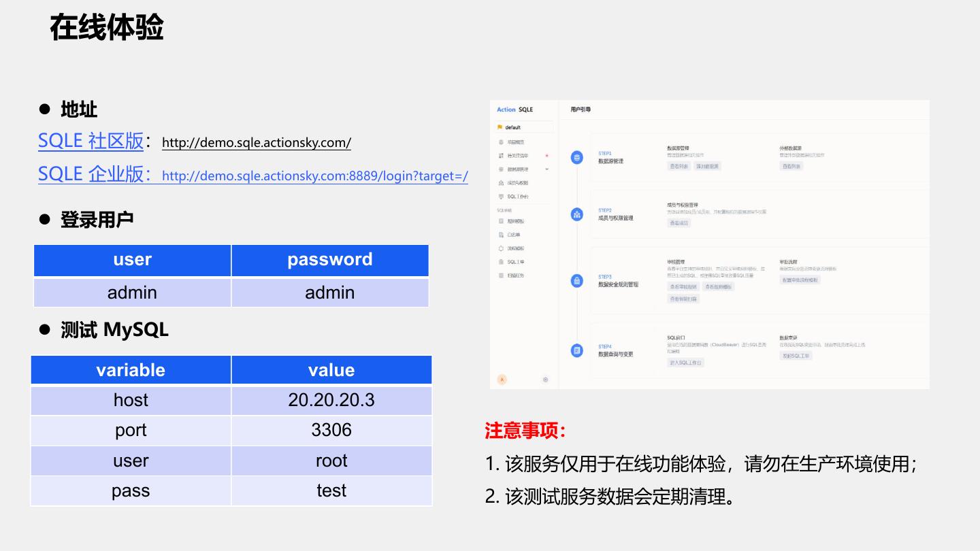980x551 pixels.
Task: Click the "value" table header
Action: point(331,370)
